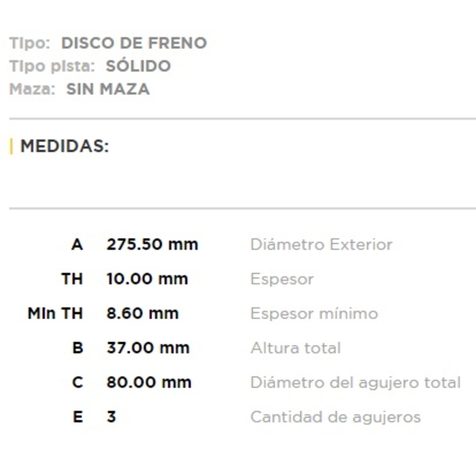This screenshot has width=476, height=476.
Task: Click the Tipo pista label
Action: pos(52,66)
